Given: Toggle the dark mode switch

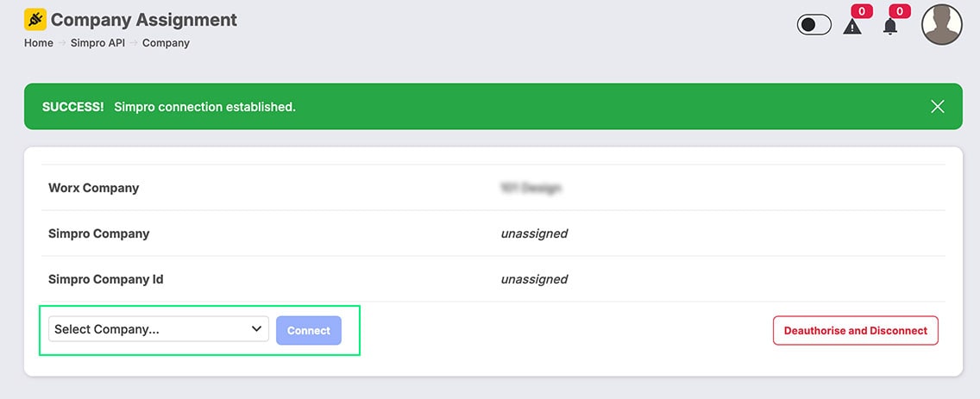Looking at the screenshot, I should [x=814, y=24].
